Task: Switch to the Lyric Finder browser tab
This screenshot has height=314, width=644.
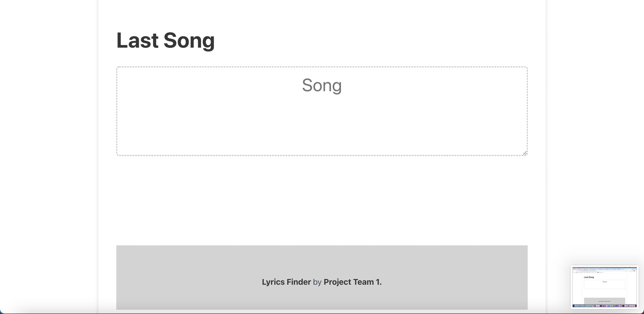Action: (628, 269)
